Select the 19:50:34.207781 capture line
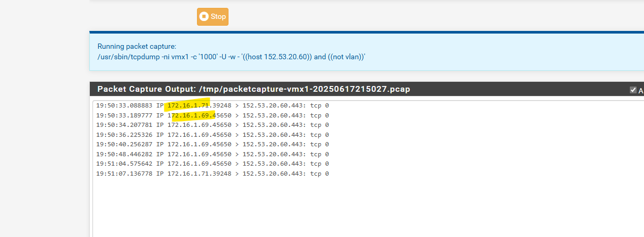644x237 pixels. click(212, 125)
